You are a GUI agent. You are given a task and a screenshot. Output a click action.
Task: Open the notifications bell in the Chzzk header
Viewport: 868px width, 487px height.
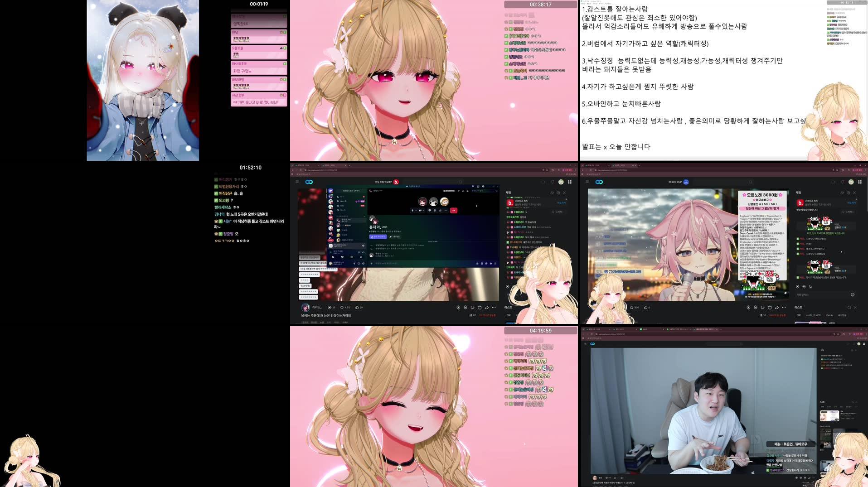coord(553,182)
